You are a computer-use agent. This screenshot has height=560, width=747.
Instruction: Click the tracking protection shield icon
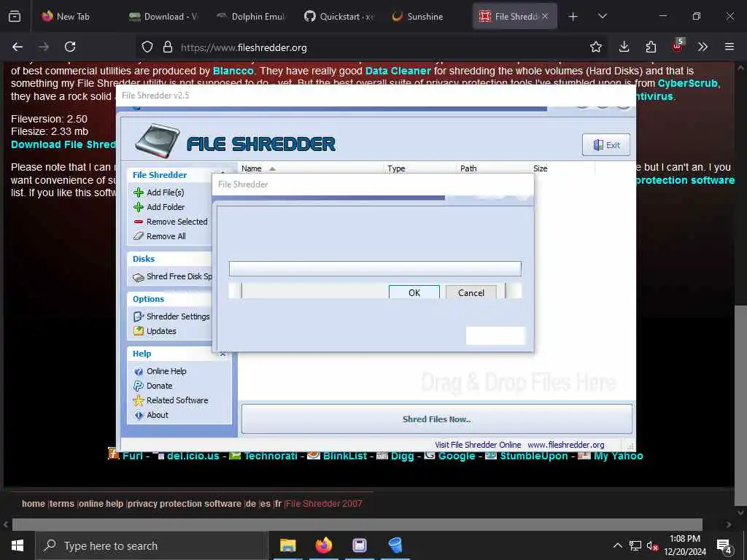point(147,47)
